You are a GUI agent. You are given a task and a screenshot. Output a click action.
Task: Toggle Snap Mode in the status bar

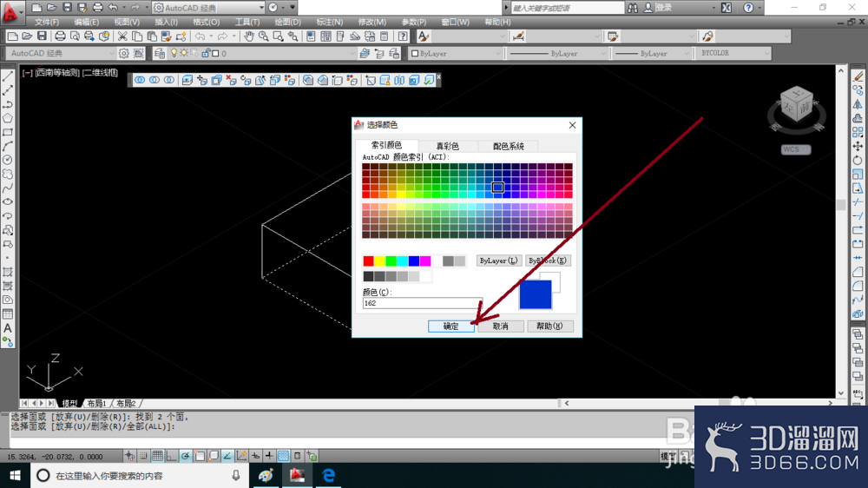(x=143, y=456)
